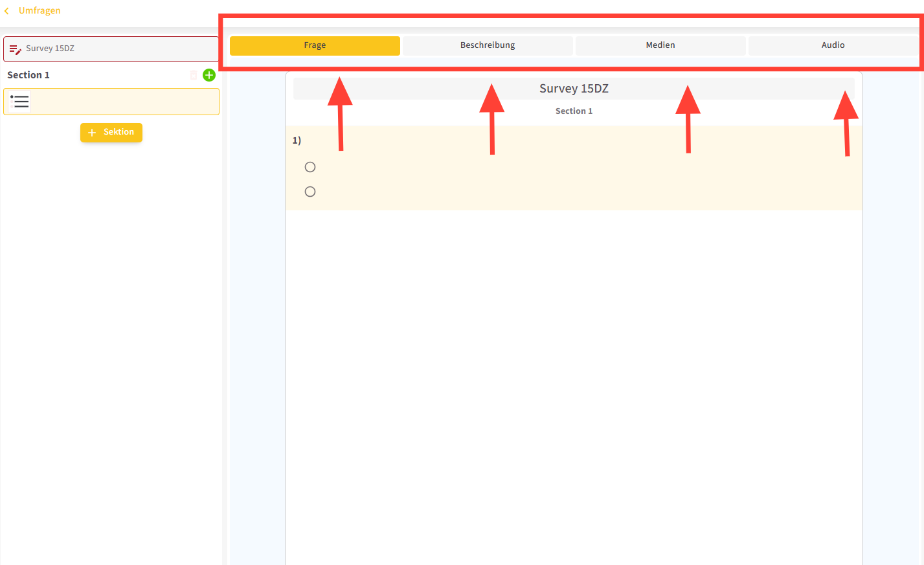Go back via the Umfragen link
924x565 pixels.
39,11
